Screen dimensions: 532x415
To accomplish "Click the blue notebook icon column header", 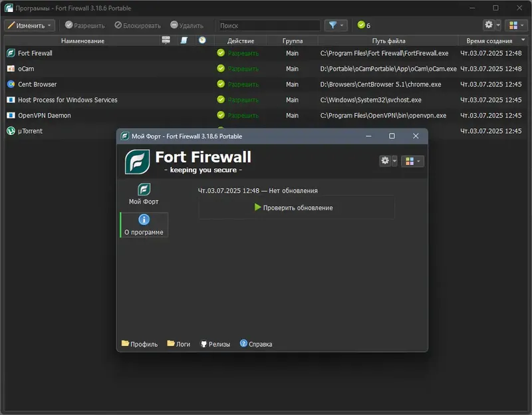I will click(x=184, y=40).
